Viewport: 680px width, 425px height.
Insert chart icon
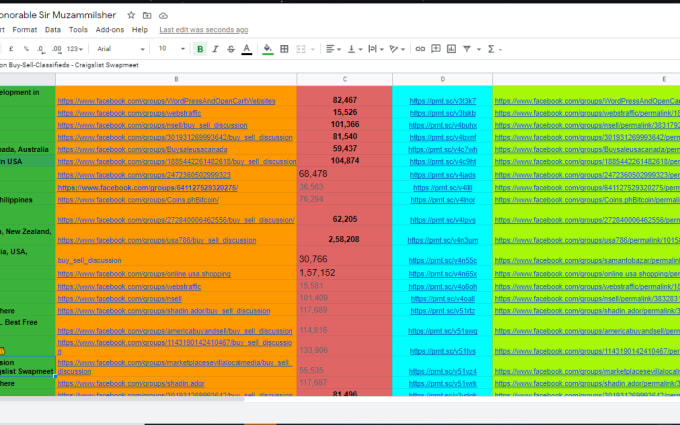pos(451,49)
